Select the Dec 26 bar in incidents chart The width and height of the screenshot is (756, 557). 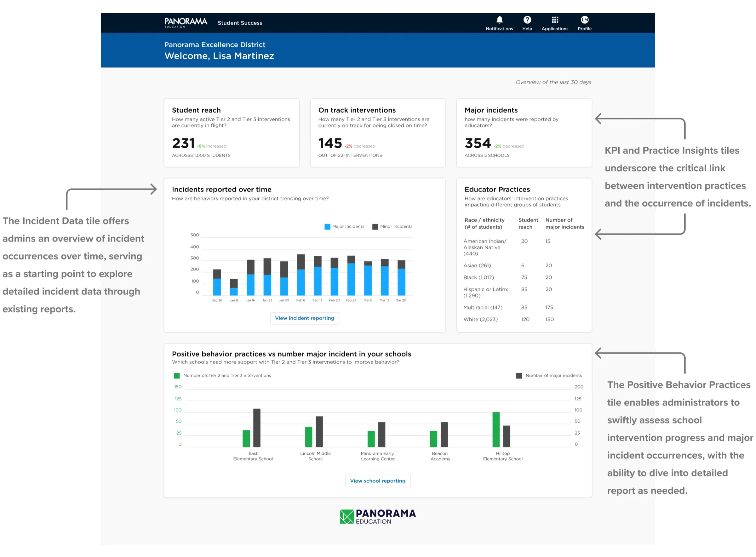coord(217,282)
